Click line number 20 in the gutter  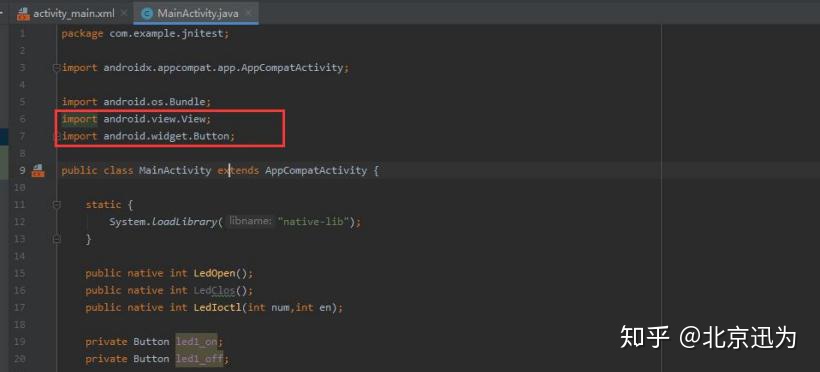point(19,359)
